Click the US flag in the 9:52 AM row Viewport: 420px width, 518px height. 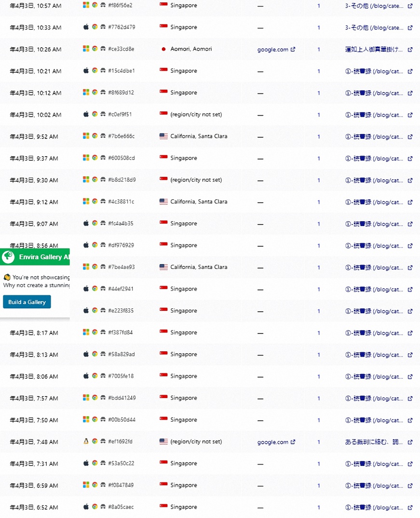coord(163,136)
